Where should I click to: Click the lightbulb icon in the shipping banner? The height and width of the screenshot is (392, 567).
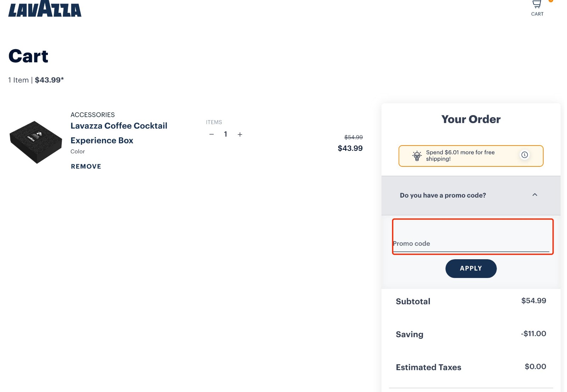pos(417,155)
